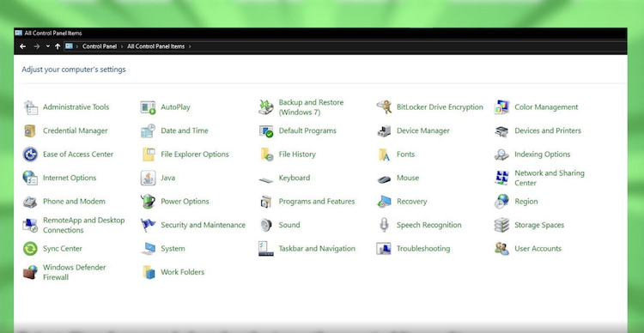Click the User Accounts link

click(538, 248)
